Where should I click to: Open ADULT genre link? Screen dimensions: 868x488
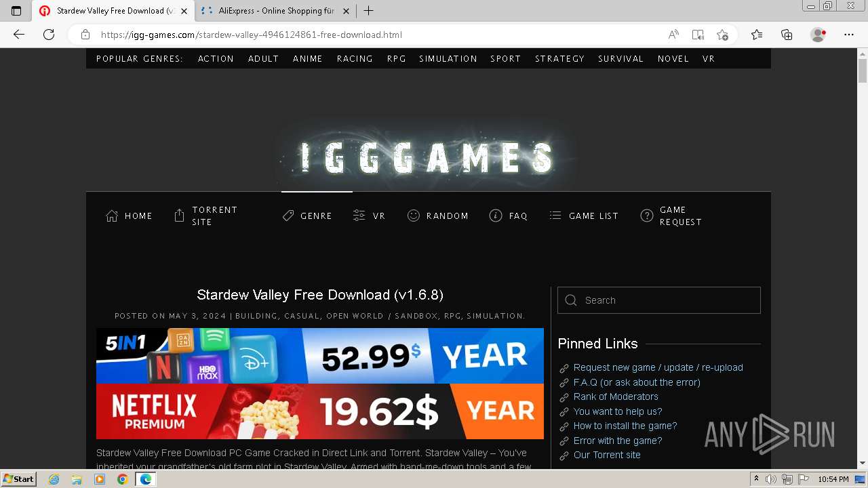click(x=264, y=59)
